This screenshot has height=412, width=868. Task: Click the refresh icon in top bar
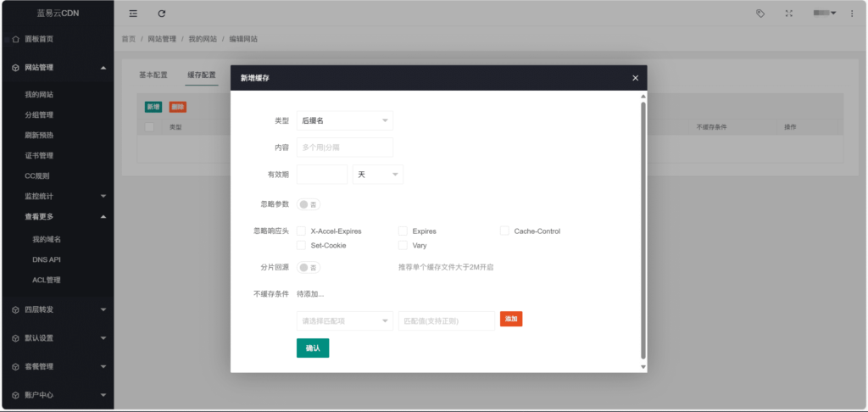click(x=162, y=14)
